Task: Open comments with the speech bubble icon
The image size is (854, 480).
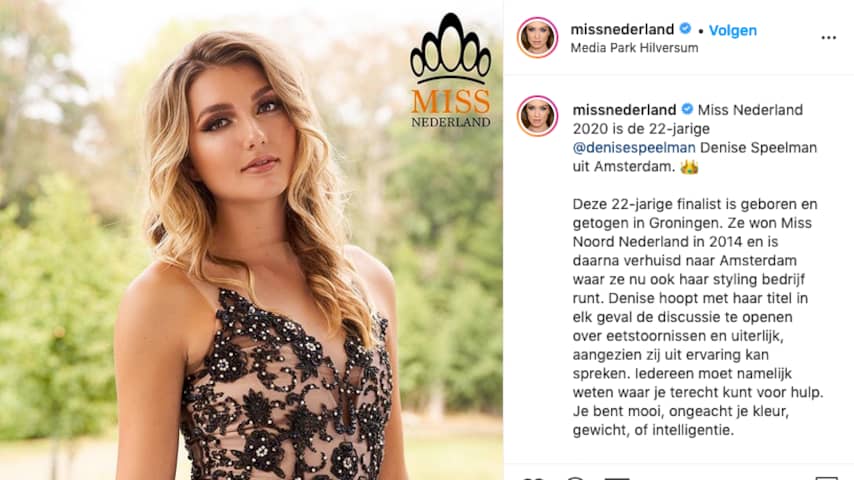Action: (x=575, y=478)
